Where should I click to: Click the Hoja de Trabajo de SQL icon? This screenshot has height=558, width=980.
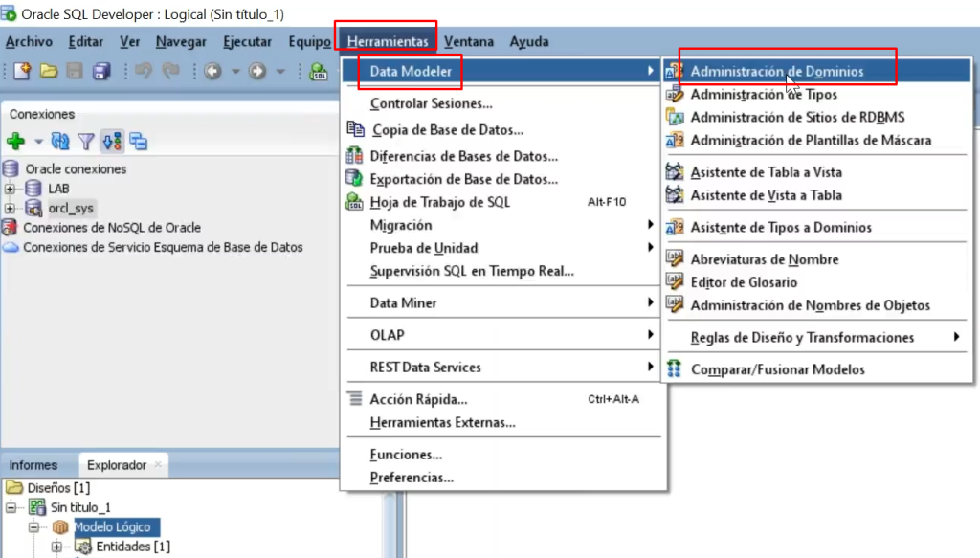click(x=354, y=201)
